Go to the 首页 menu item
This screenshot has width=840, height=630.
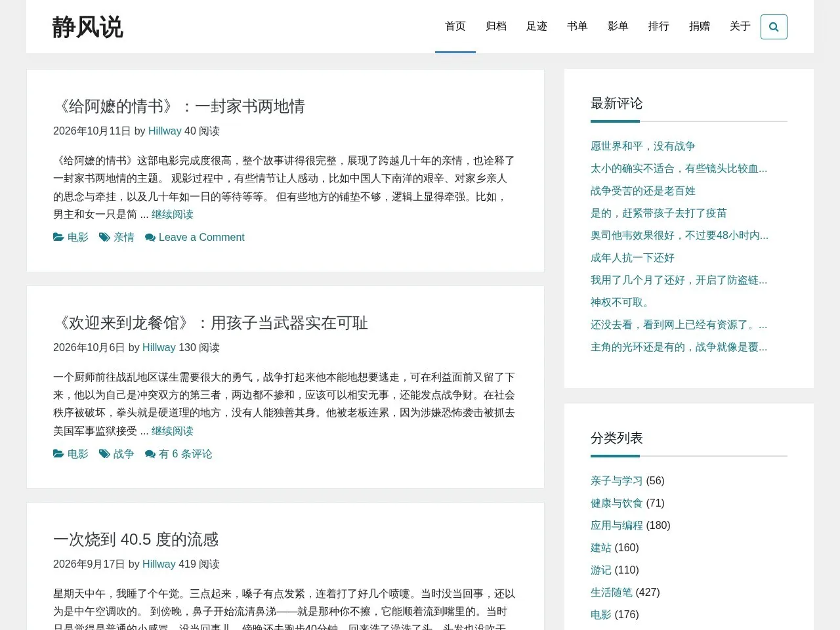[455, 26]
